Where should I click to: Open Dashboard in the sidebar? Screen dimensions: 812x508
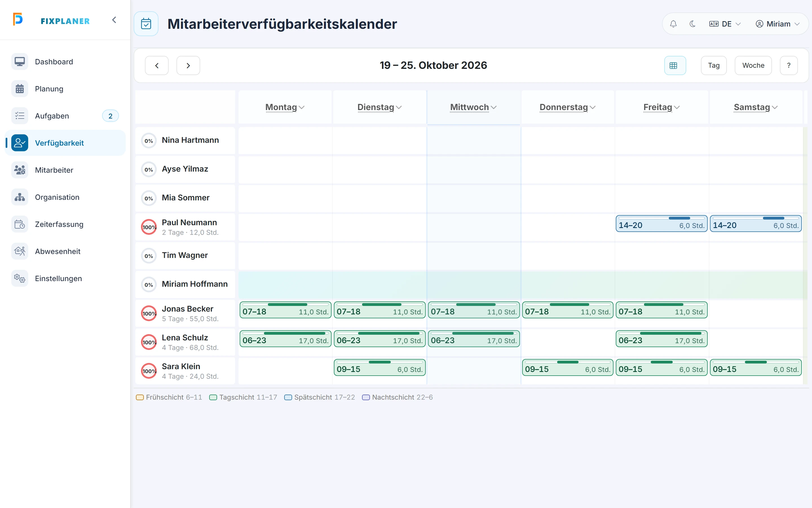[x=65, y=62]
